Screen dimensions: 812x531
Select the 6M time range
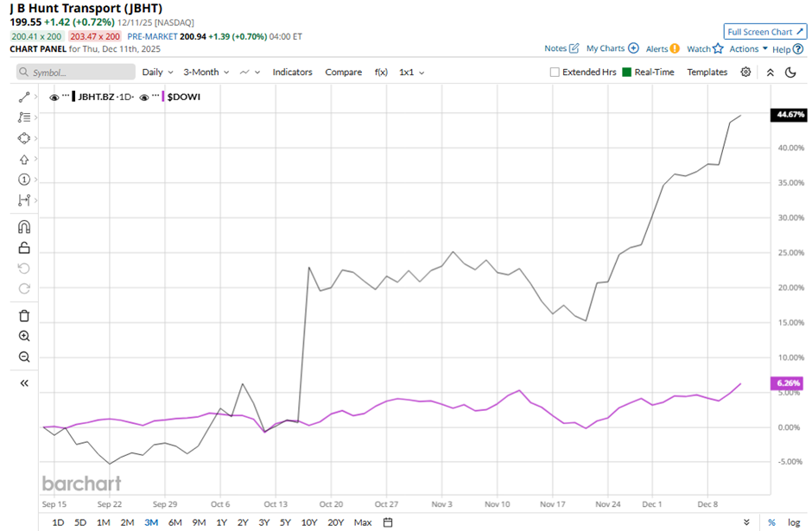[175, 522]
